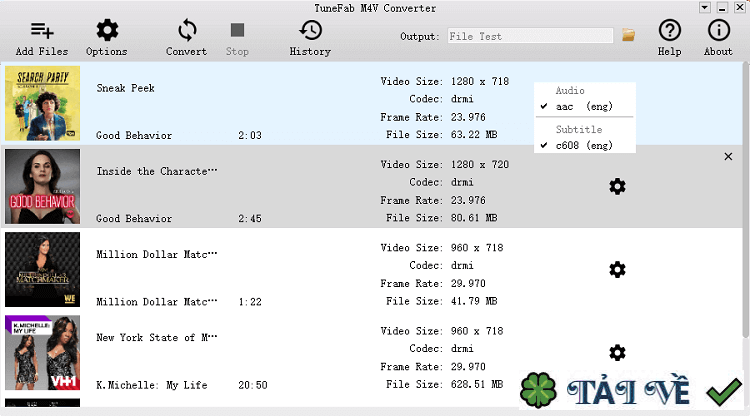Click the 20:50 duration

[x=253, y=385]
